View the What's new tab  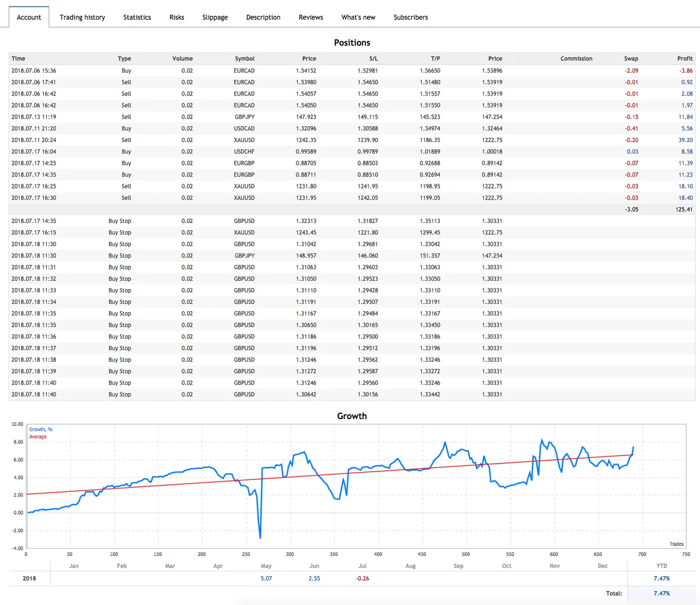point(358,17)
